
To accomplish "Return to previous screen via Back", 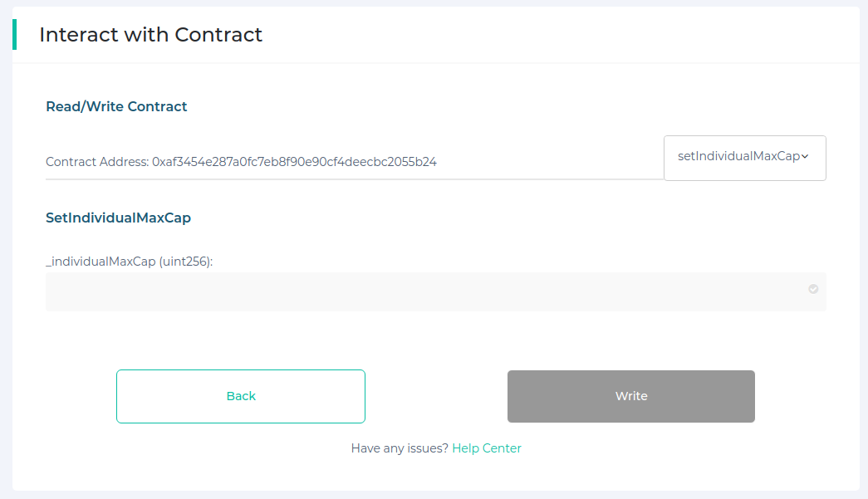I will pos(240,396).
